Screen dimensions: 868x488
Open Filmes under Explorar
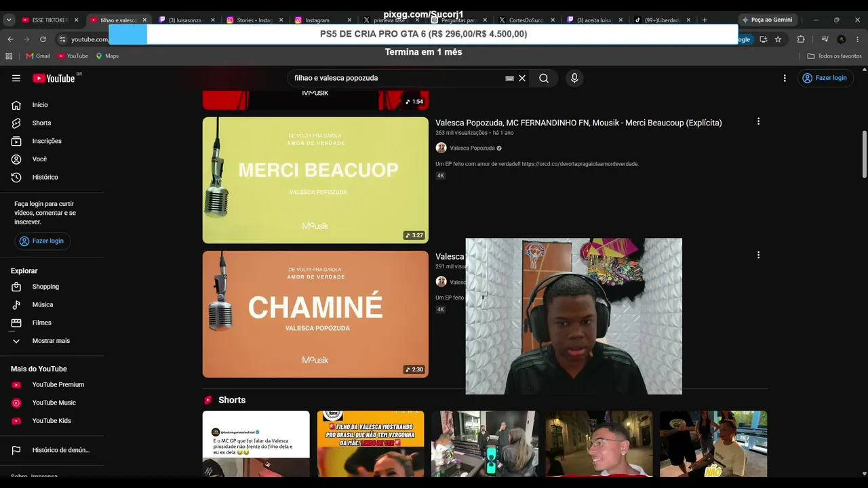41,323
